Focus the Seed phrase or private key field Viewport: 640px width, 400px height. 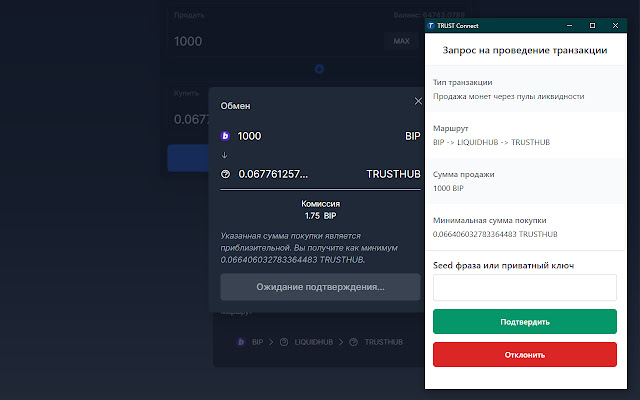pos(524,287)
